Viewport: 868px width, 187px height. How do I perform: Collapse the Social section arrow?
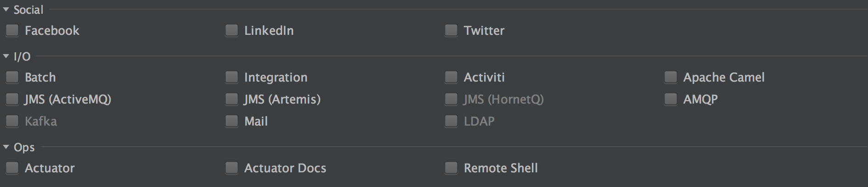6,10
